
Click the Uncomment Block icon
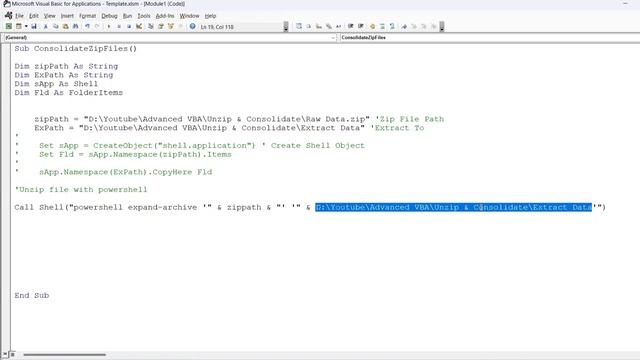point(392,27)
